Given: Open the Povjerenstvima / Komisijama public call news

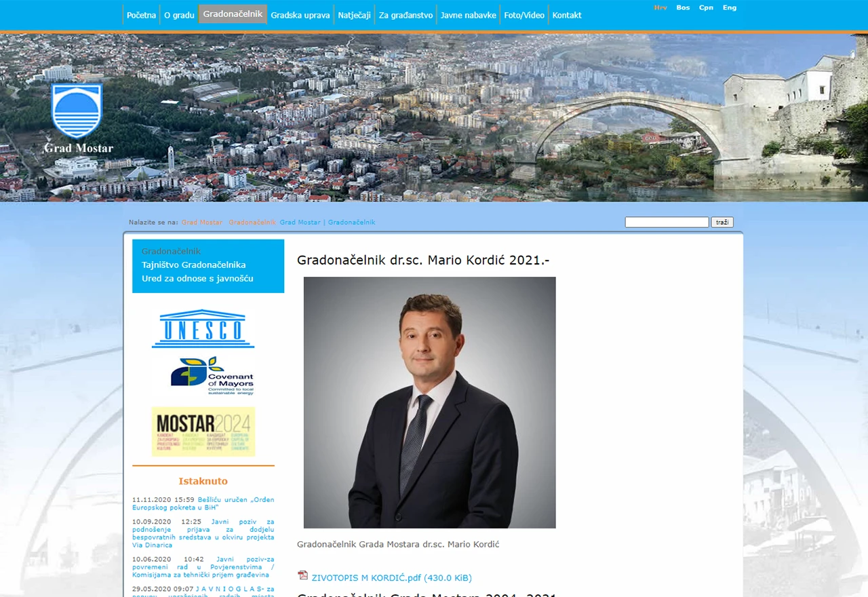Looking at the screenshot, I should [203, 567].
